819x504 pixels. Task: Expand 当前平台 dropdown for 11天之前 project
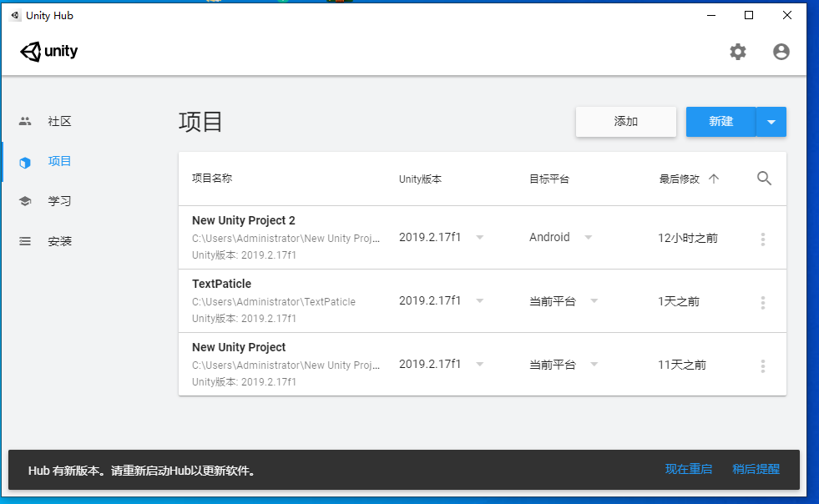(594, 364)
